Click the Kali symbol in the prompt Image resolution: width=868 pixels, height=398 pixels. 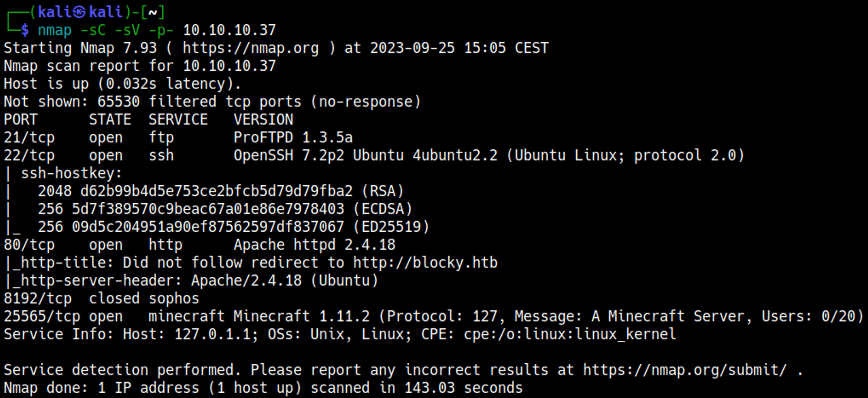(x=79, y=12)
